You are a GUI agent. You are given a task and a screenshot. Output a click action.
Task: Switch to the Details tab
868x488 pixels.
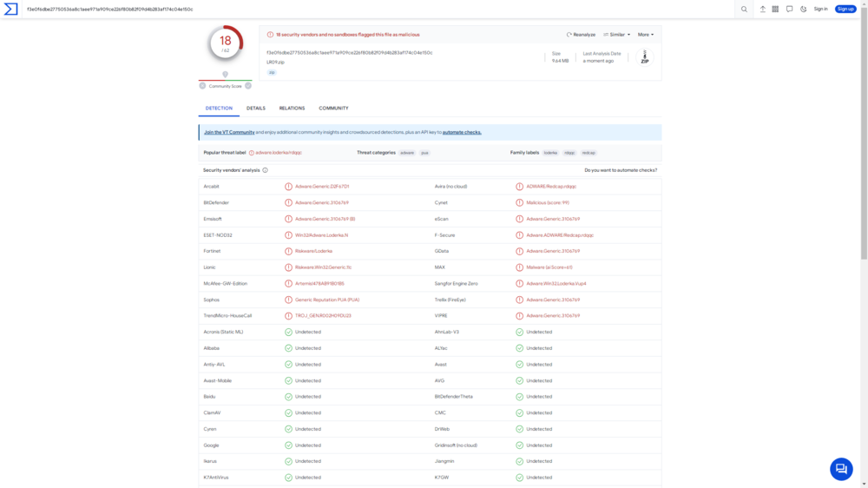256,109
